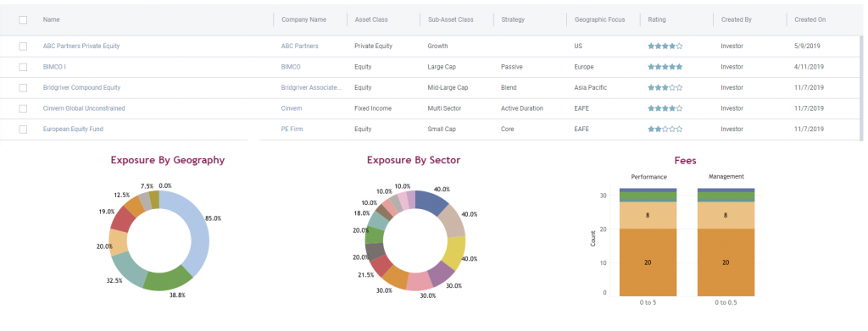Screen dimensions: 868x331
Task: Click the two-star rating of European Equity Fund
Action: pyautogui.click(x=665, y=130)
